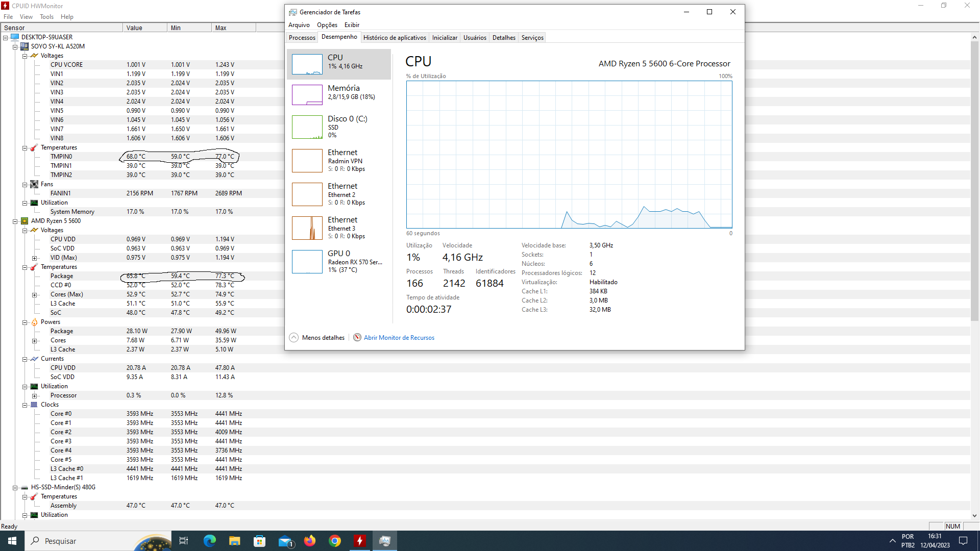
Task: Collapse the HS-SSD-Minder(S) 480G node
Action: coord(15,487)
